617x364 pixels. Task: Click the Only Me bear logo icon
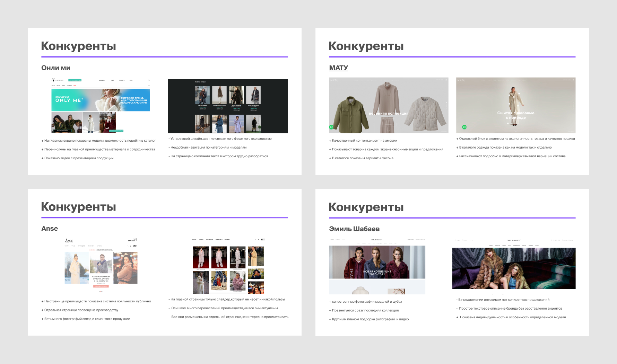click(x=53, y=80)
